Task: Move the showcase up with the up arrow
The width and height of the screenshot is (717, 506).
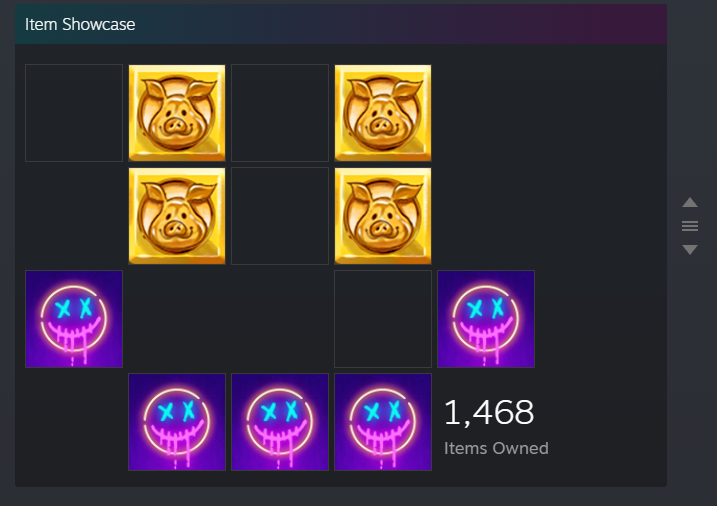Action: (x=690, y=202)
